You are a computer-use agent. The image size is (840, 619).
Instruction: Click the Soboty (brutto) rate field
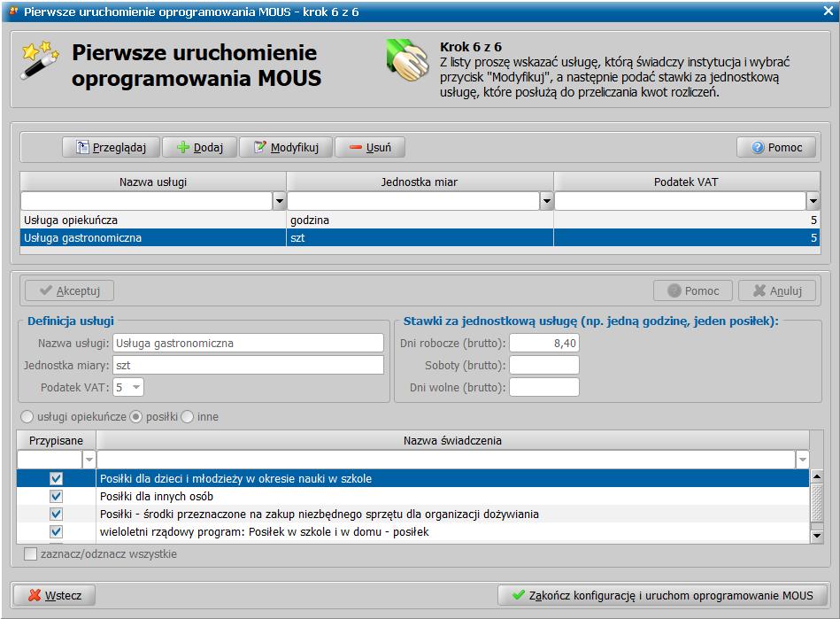[544, 366]
